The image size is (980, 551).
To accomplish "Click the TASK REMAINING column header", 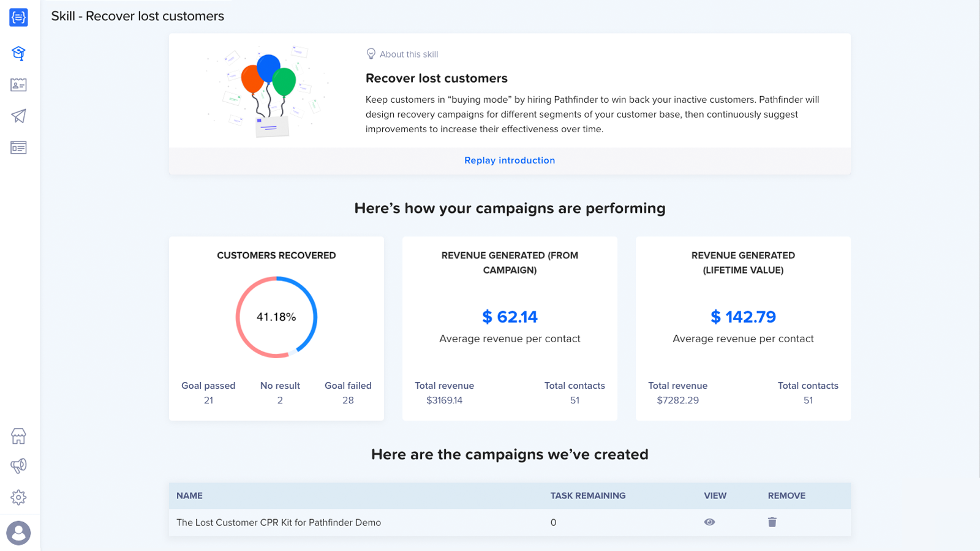I will coord(587,495).
